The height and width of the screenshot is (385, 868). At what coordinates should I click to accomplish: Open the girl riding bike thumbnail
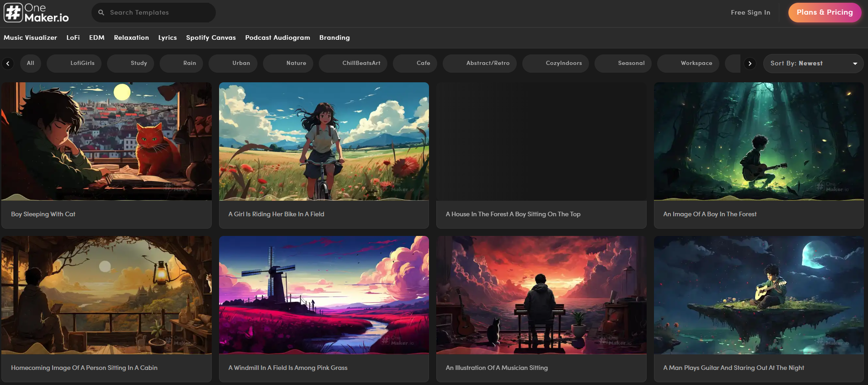(324, 141)
